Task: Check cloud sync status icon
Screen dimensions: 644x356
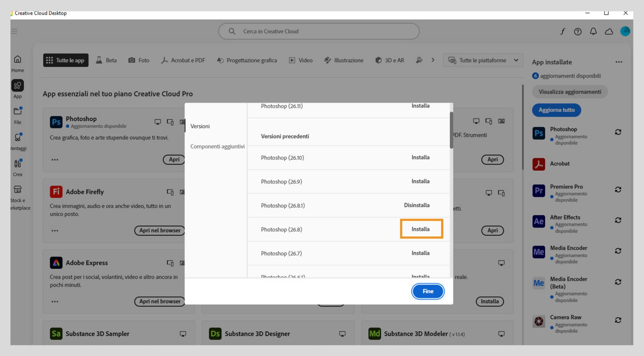Action: (609, 32)
